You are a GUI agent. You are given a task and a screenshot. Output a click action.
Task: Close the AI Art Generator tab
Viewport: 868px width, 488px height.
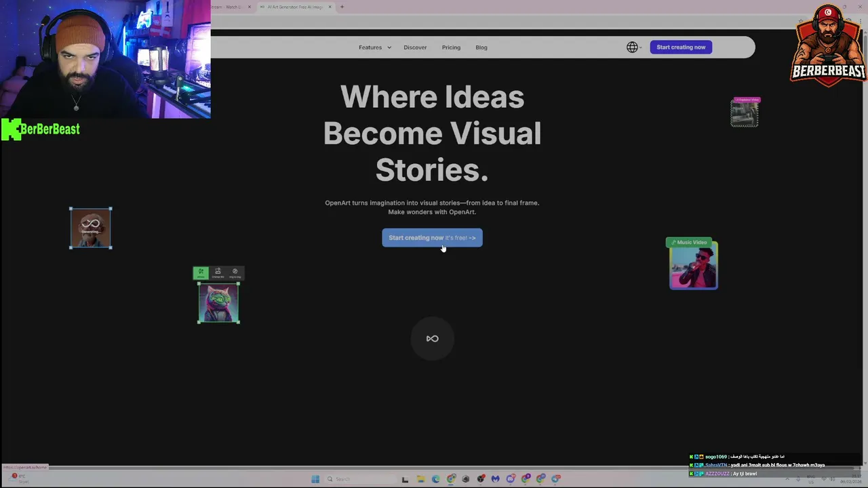click(330, 7)
